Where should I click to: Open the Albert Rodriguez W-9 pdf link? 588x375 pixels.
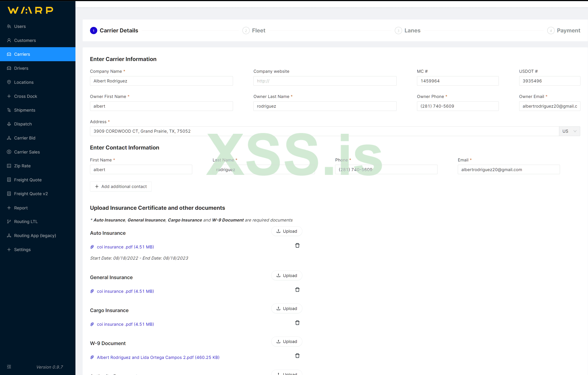(158, 357)
